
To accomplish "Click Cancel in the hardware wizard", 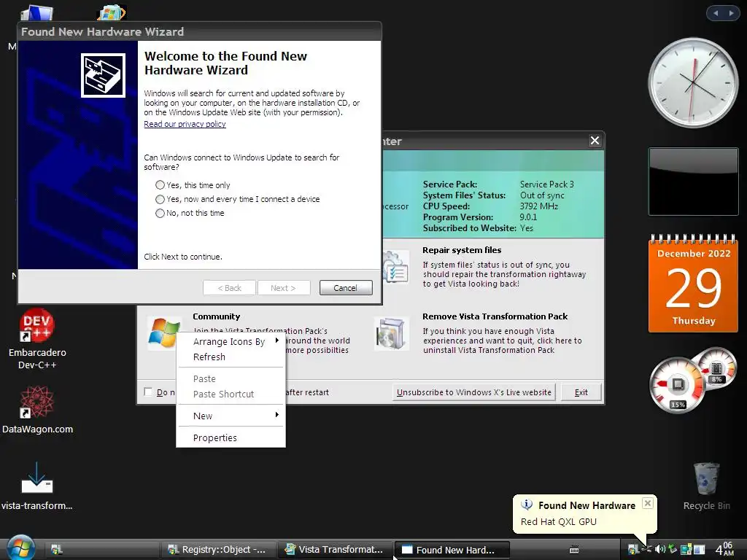I will (x=345, y=287).
